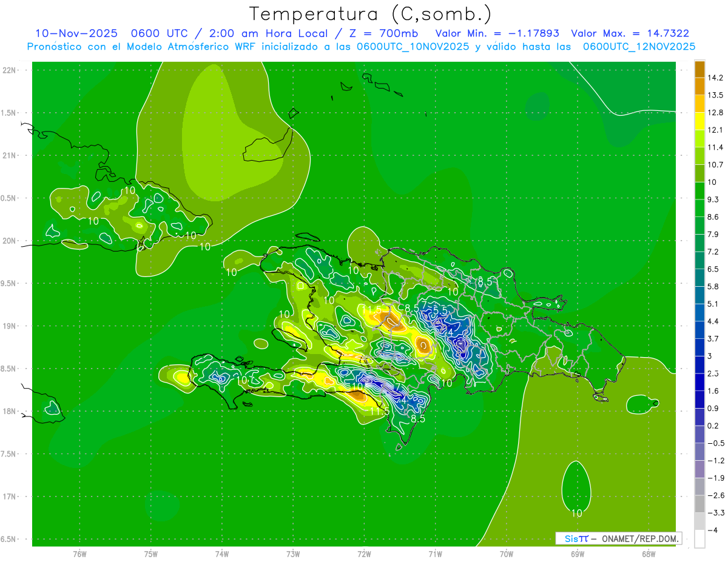Click the 19N latitude axis label
This screenshot has height=562, width=728.
(9, 326)
